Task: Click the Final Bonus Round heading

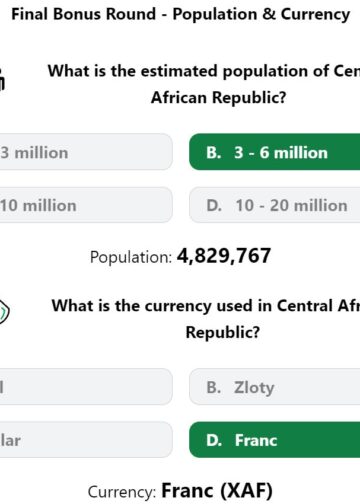Action: tap(180, 14)
